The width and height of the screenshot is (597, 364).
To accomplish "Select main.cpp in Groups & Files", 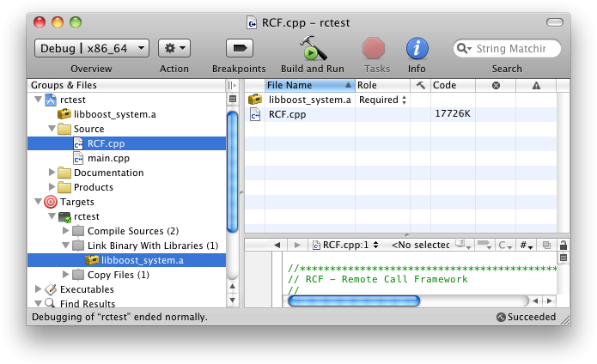I will 108,158.
